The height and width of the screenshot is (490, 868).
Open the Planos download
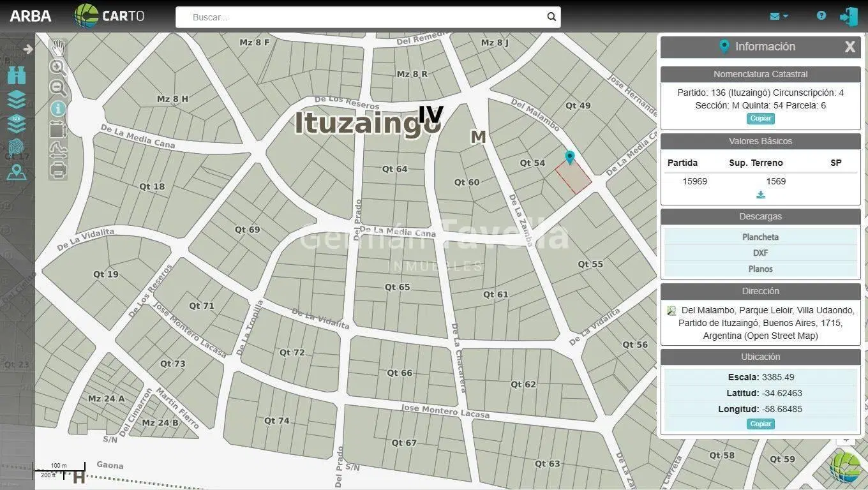761,269
